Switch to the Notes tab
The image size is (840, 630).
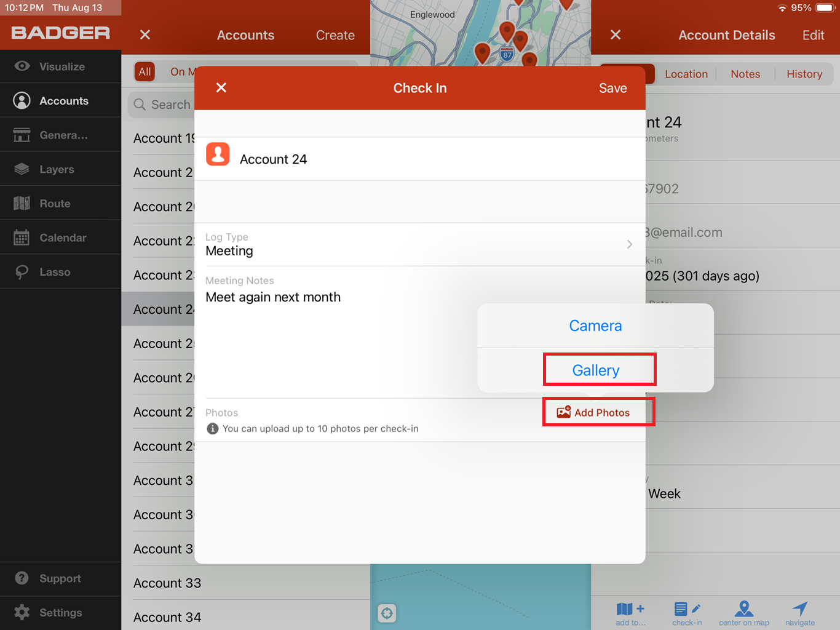745,74
